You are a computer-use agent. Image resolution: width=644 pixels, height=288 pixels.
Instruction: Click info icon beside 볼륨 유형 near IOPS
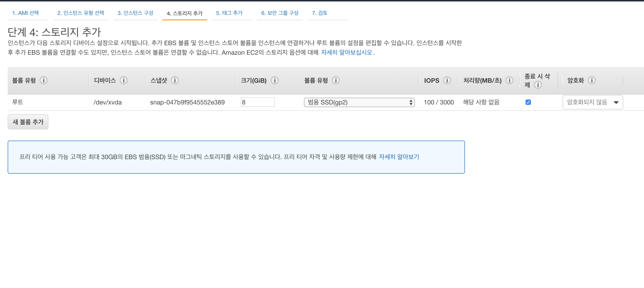[x=336, y=80]
